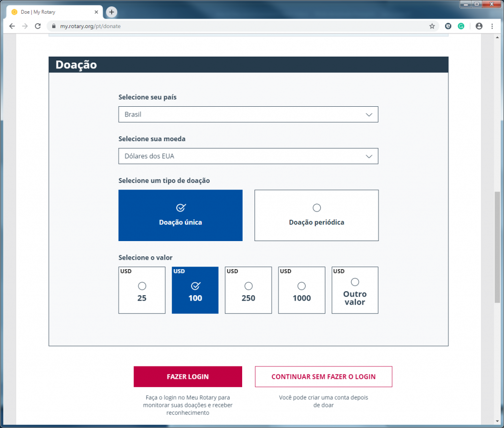Choose the USD 250 donation amount

(x=248, y=290)
